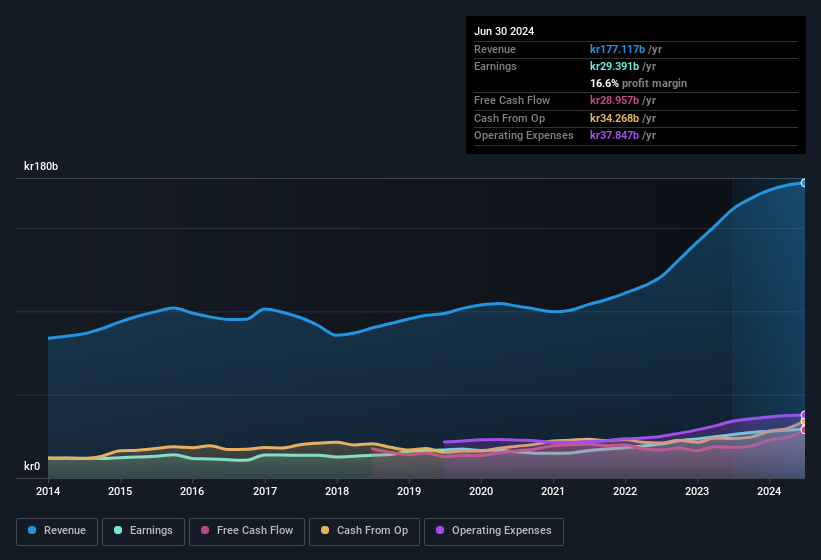Click the Cash From Op label in tooltip
Viewport: 821px width, 560px height.
click(509, 118)
